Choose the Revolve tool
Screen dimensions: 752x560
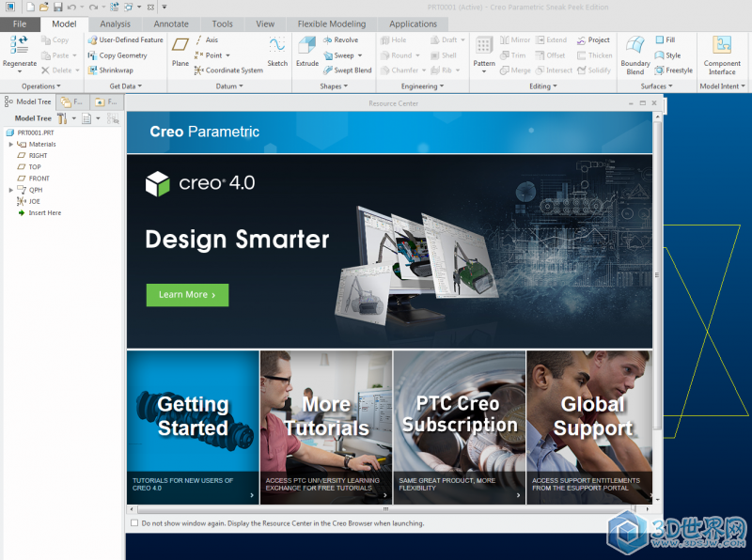341,39
